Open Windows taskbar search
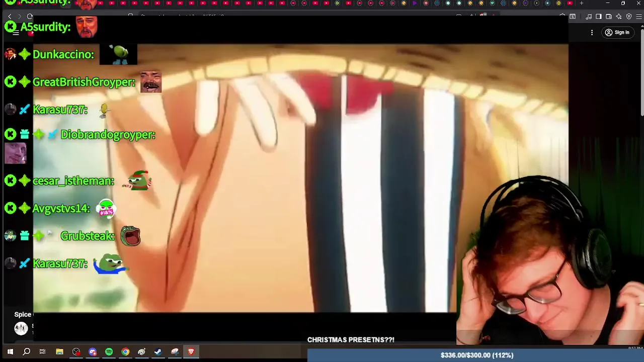 [27, 352]
